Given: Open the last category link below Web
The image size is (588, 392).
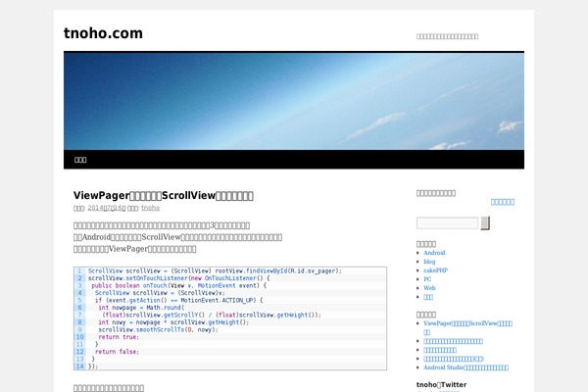Looking at the screenshot, I should (428, 297).
